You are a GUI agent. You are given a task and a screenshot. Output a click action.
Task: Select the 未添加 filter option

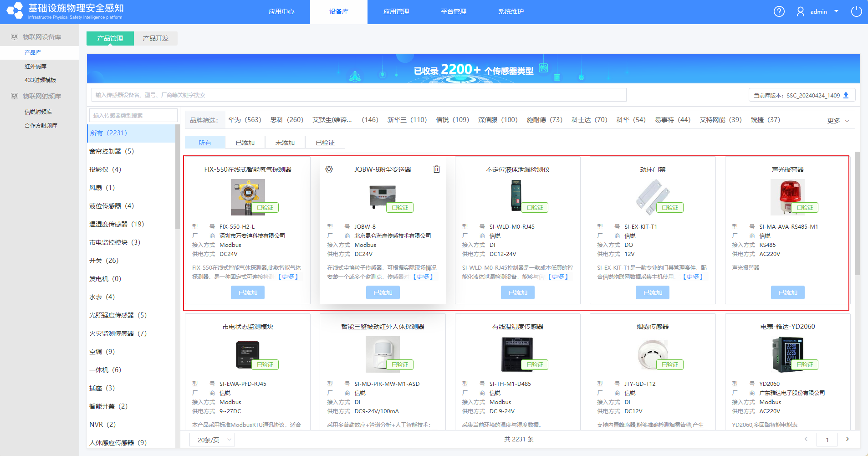pyautogui.click(x=285, y=143)
